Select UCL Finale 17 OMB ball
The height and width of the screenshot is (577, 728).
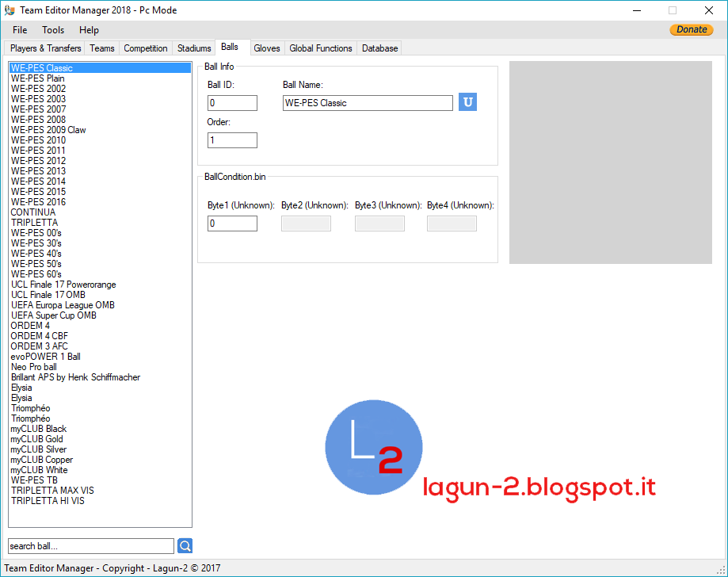pyautogui.click(x=101, y=295)
